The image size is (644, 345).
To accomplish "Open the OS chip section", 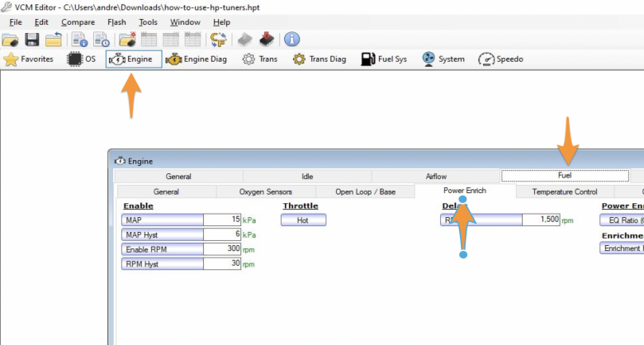I will [82, 59].
